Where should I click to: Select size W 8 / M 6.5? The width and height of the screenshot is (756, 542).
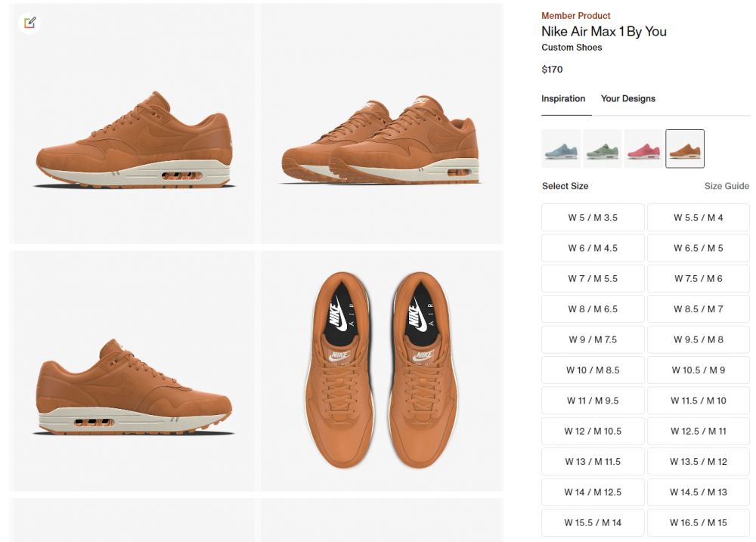click(593, 309)
